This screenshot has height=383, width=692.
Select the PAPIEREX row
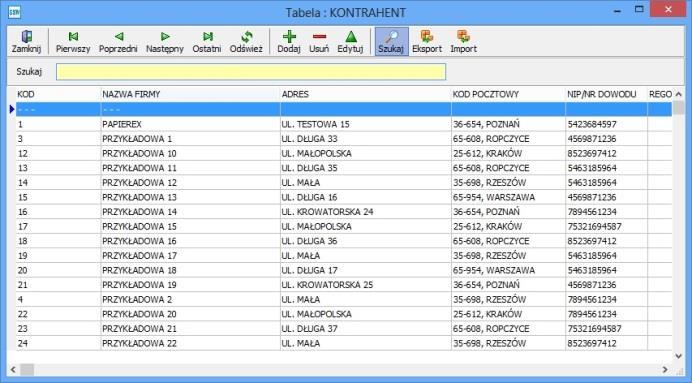point(344,124)
